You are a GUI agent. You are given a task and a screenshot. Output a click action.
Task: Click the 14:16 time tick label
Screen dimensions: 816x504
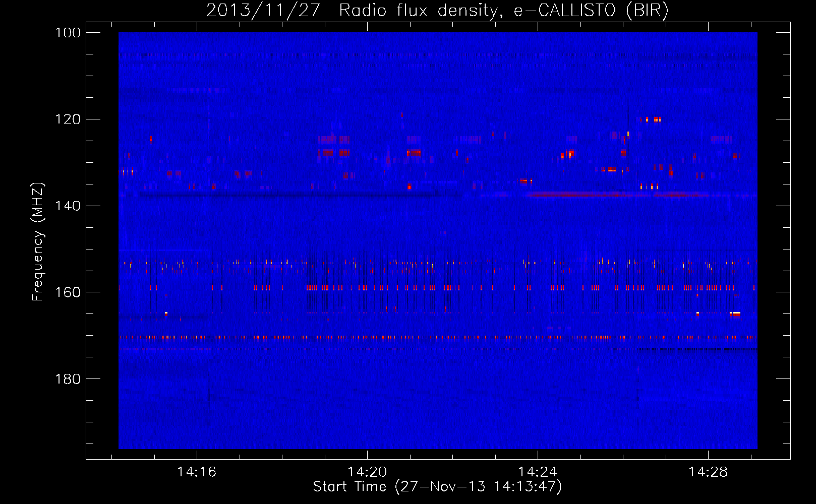click(197, 472)
